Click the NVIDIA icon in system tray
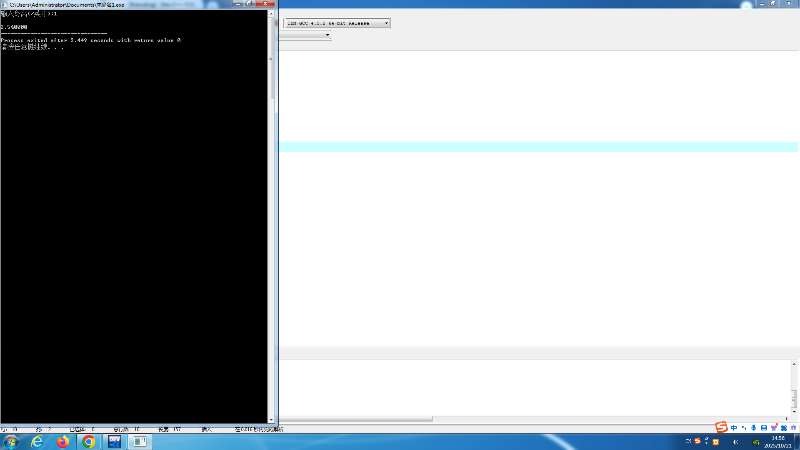 pos(756,442)
